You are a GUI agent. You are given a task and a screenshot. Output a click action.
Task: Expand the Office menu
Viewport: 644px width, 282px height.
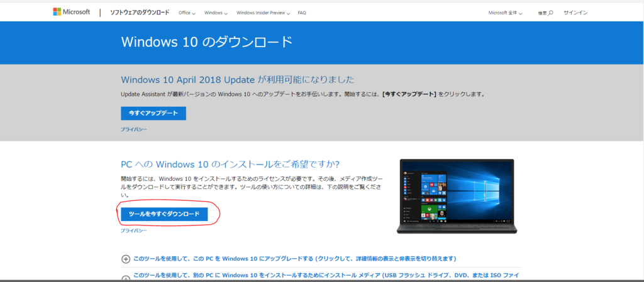(187, 13)
